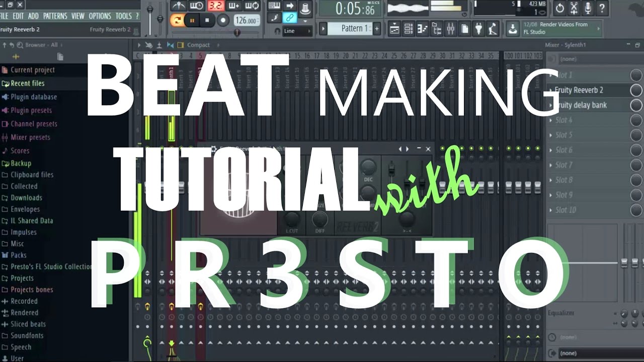This screenshot has height=362, width=644.
Task: Show the mixer view button
Action: tap(451, 29)
